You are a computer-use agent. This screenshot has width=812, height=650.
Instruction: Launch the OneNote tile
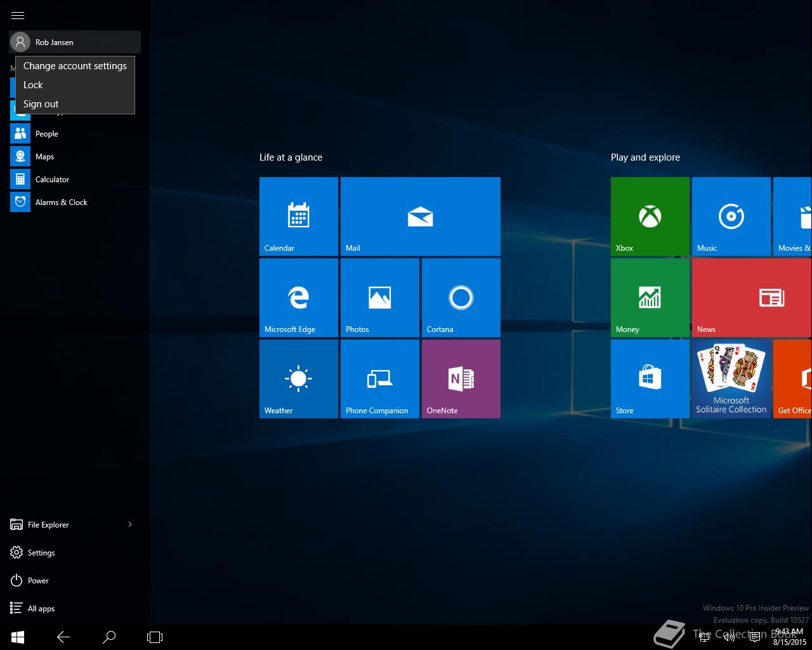(x=461, y=379)
